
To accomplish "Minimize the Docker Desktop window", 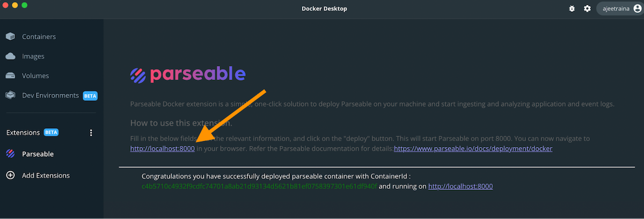I will [14, 5].
